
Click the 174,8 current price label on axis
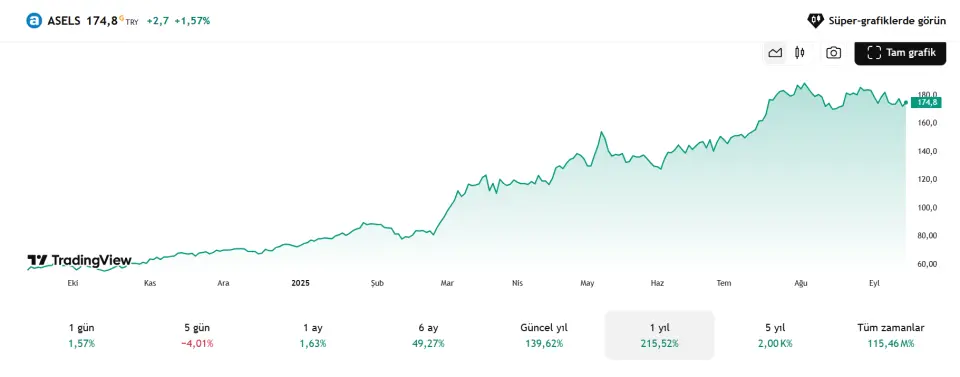click(x=928, y=102)
